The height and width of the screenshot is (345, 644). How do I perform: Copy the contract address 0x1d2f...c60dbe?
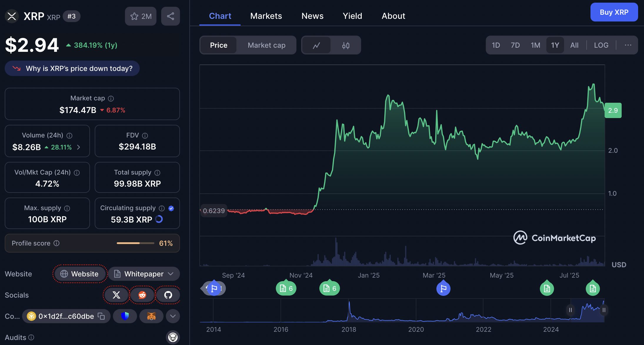[x=101, y=316]
